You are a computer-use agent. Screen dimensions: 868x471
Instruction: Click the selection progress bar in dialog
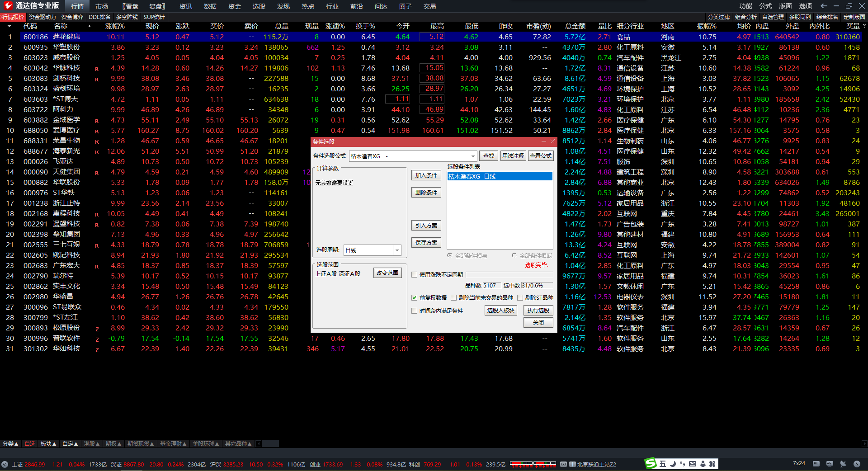pyautogui.click(x=509, y=274)
